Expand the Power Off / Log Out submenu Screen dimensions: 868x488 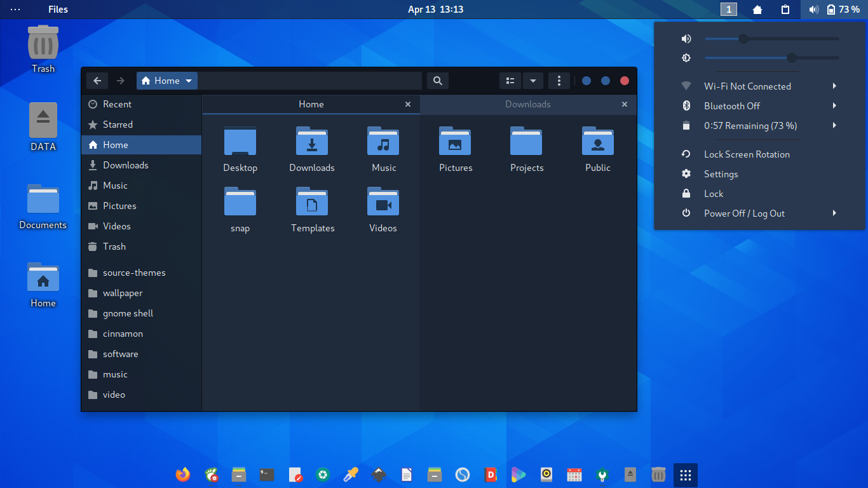tap(759, 213)
